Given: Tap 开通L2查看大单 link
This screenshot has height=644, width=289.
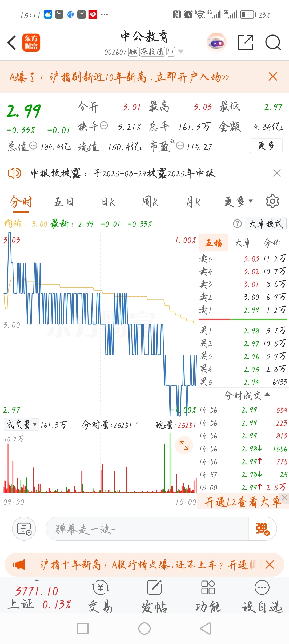Looking at the screenshot, I should point(243,502).
